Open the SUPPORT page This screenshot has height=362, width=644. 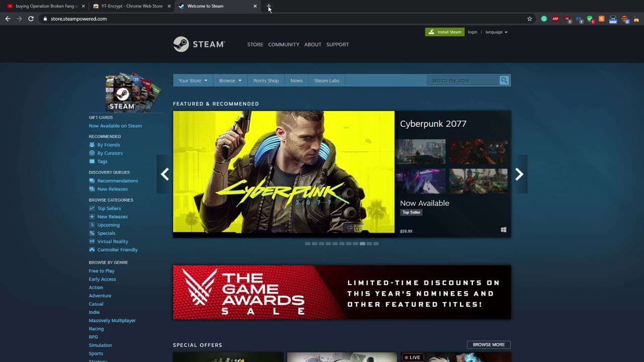pos(338,44)
